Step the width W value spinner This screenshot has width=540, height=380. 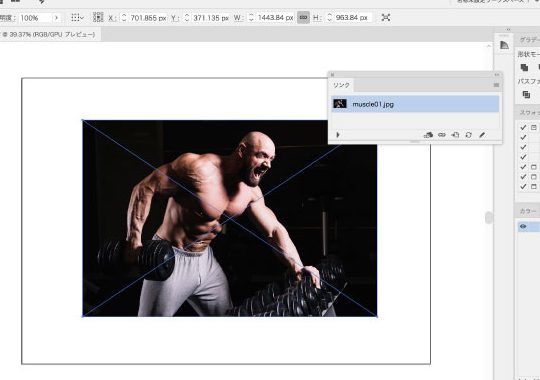[251, 18]
